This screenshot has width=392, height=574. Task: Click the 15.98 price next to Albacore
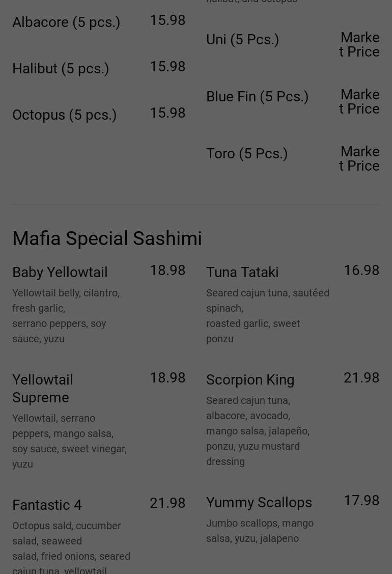pyautogui.click(x=167, y=20)
